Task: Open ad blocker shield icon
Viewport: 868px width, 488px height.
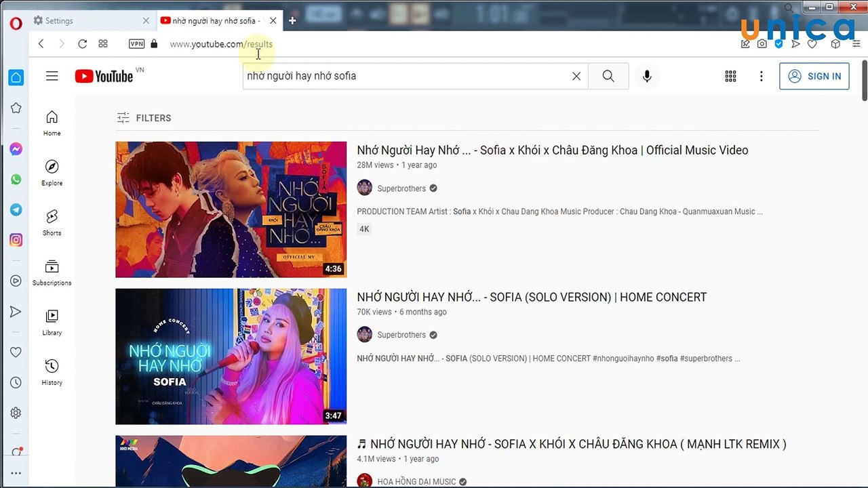Action: [x=778, y=44]
